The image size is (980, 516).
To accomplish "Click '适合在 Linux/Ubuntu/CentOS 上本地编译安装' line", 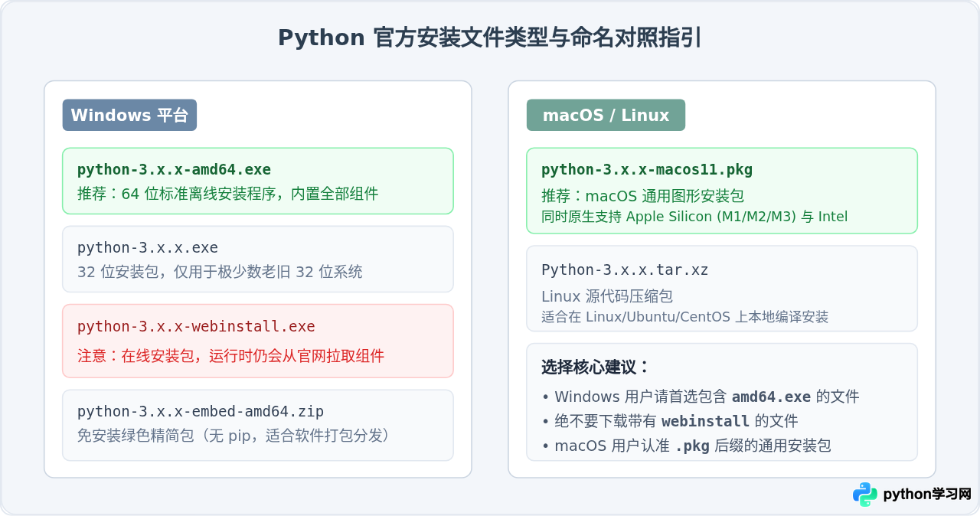I will 684,317.
